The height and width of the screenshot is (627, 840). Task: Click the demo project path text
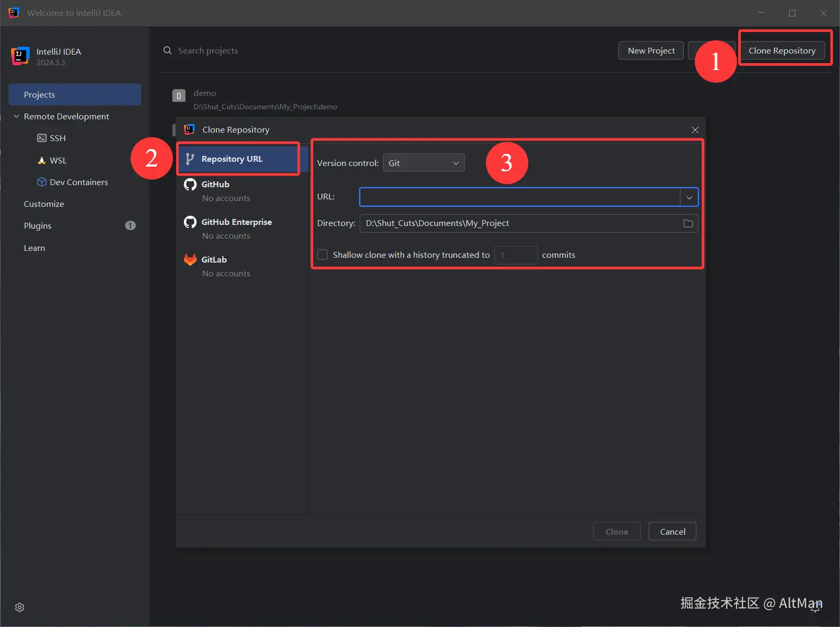click(265, 107)
